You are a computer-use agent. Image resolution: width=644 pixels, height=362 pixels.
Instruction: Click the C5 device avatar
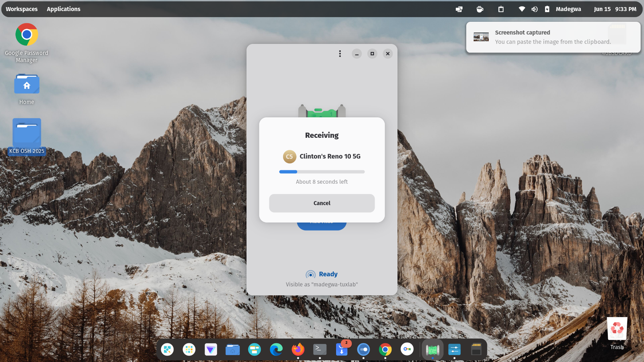(289, 157)
